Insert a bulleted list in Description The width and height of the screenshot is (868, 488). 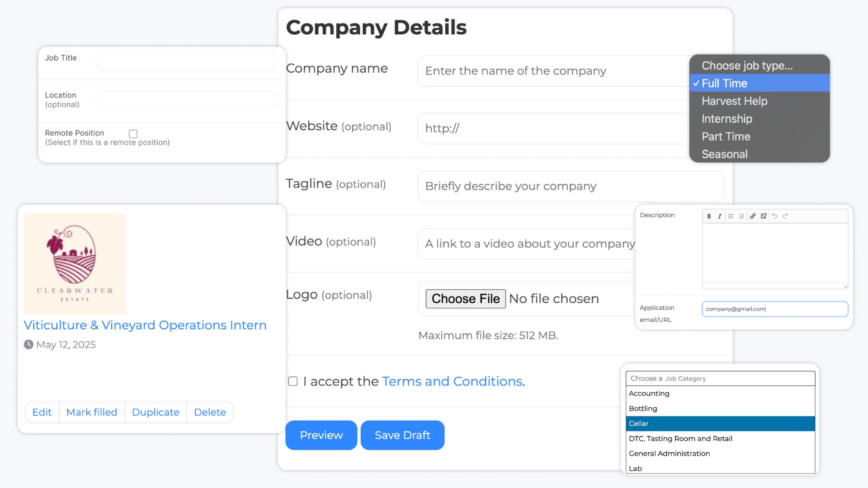click(731, 216)
